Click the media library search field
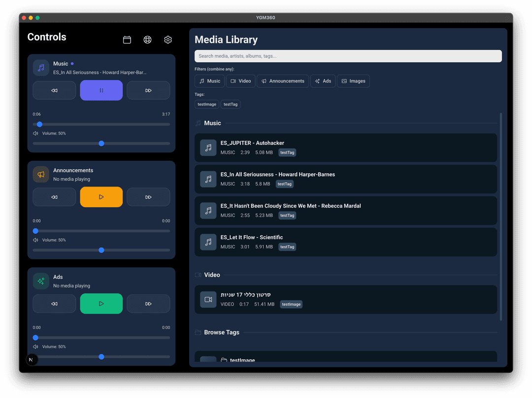This screenshot has height=398, width=532. (348, 56)
